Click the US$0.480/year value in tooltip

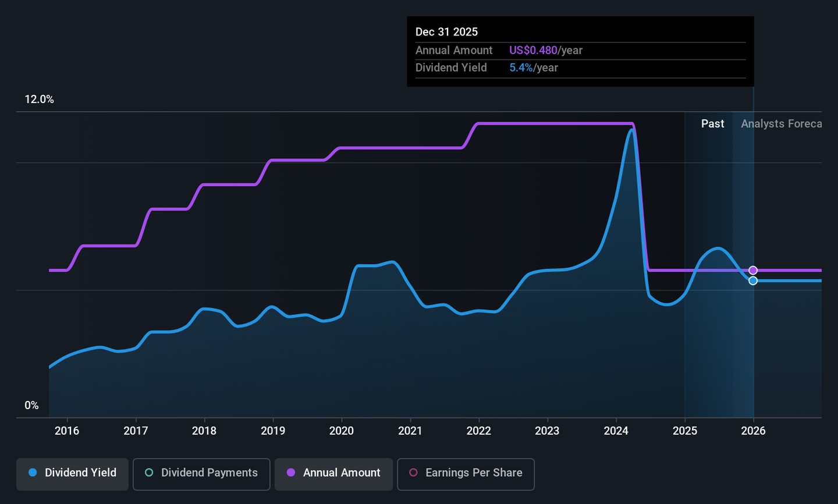click(x=545, y=50)
